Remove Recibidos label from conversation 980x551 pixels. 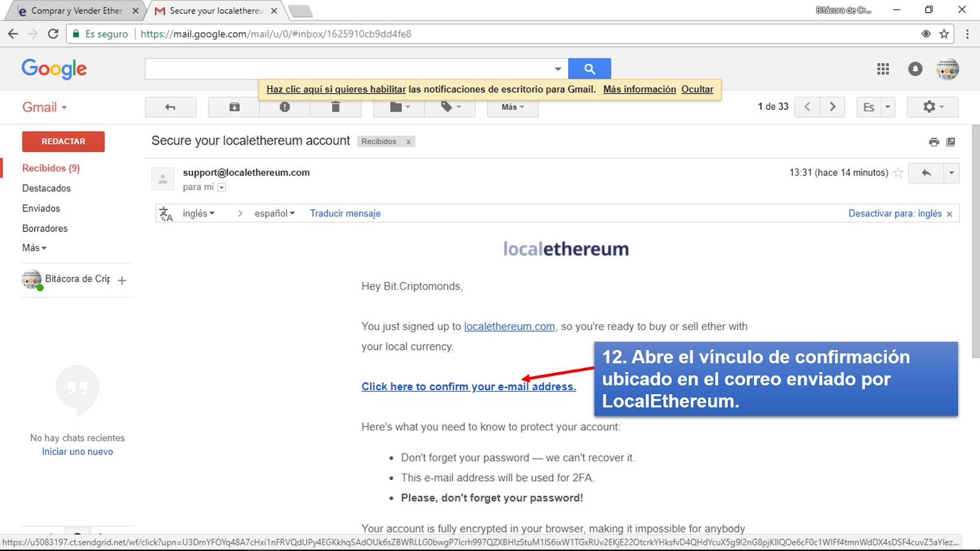(x=409, y=142)
